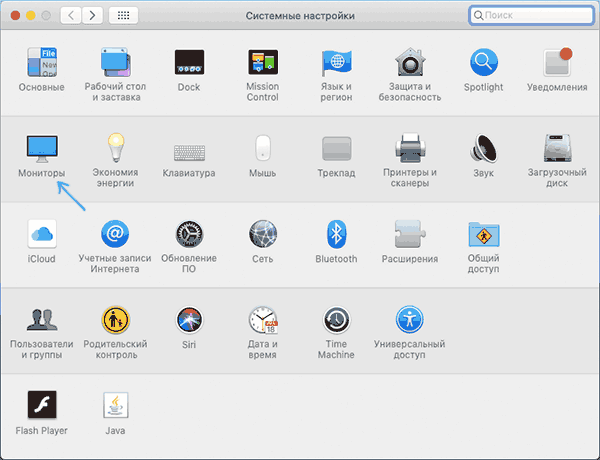Open Spotlight preferences icon

484,63
